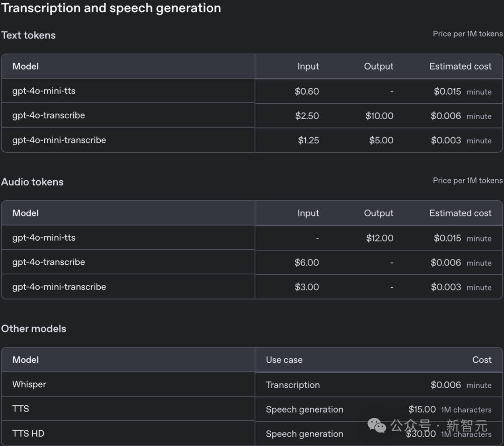Click "Output" header in Text tokens table
Viewport: 504px width, 446px height.
click(x=378, y=66)
